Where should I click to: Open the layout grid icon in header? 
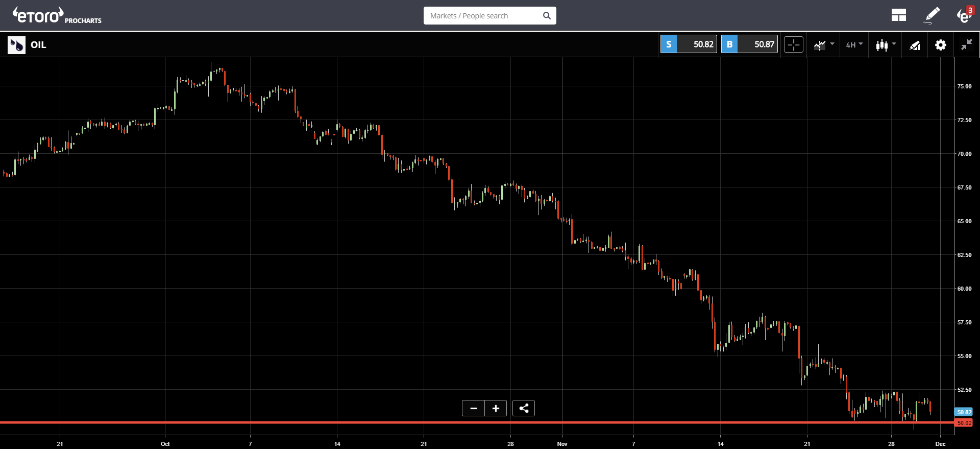[898, 15]
